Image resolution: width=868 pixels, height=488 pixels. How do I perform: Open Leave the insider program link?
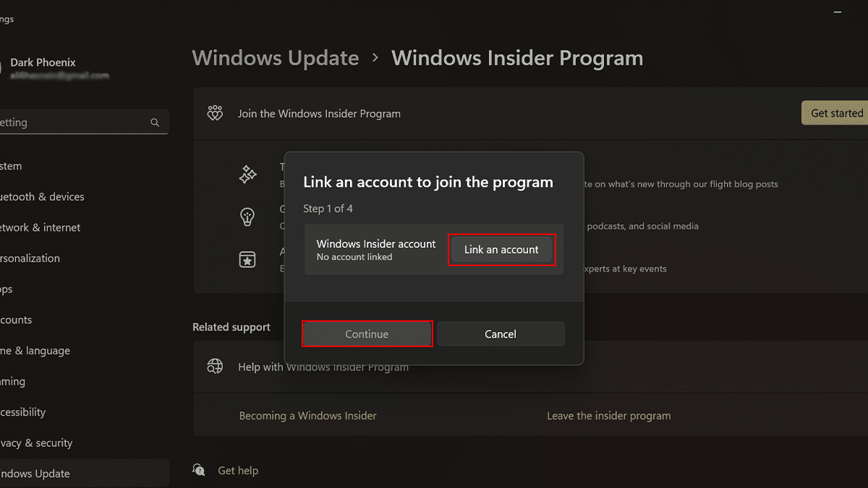coord(608,416)
